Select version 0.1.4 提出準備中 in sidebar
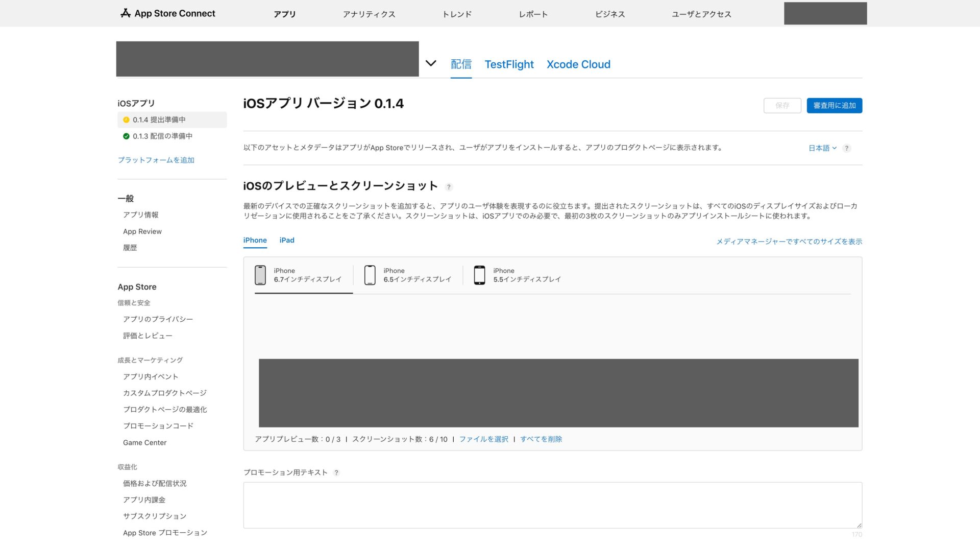 pyautogui.click(x=172, y=120)
